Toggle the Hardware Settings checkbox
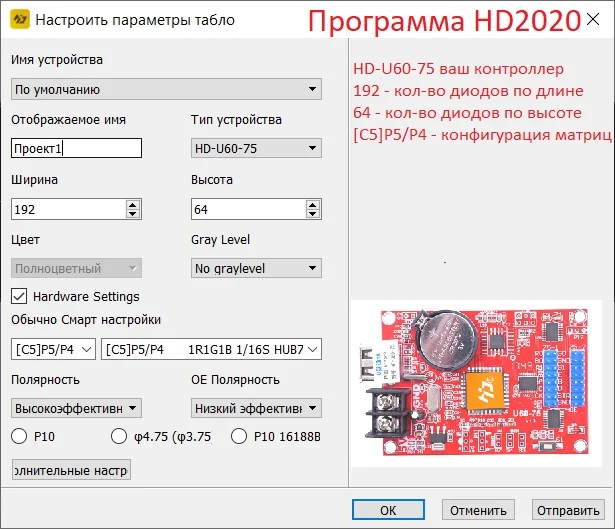615x529 pixels. pos(19,296)
